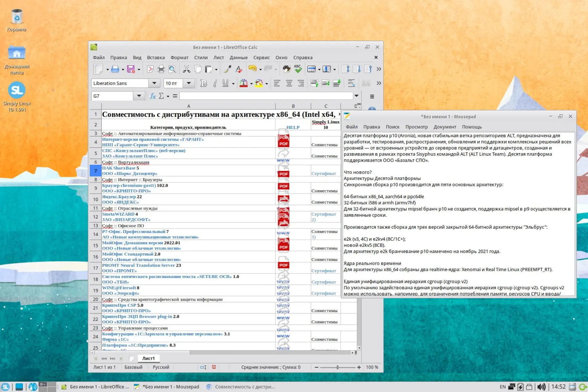The width and height of the screenshot is (588, 392).
Task: Run the spelling check ABC icon
Action: (298, 69)
